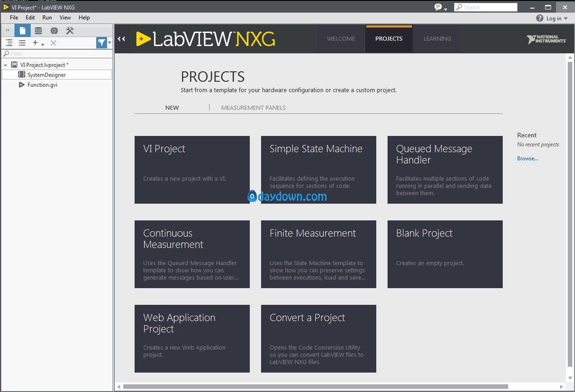This screenshot has width=575, height=392.
Task: Collapse the VI Project.lvproject tree node
Action: point(5,65)
